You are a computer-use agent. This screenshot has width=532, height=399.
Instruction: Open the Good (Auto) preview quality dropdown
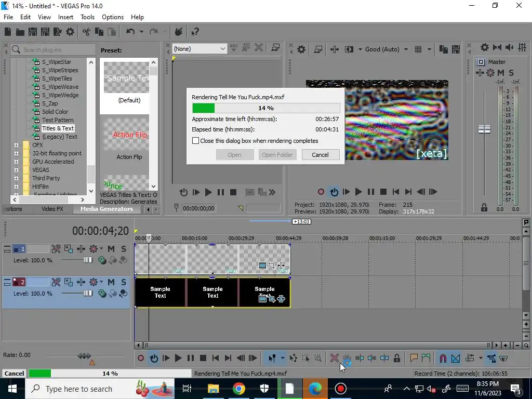click(x=387, y=49)
